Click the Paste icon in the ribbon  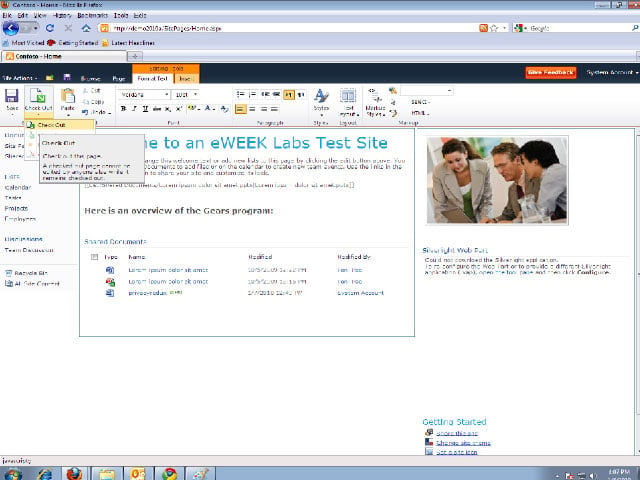click(x=68, y=96)
